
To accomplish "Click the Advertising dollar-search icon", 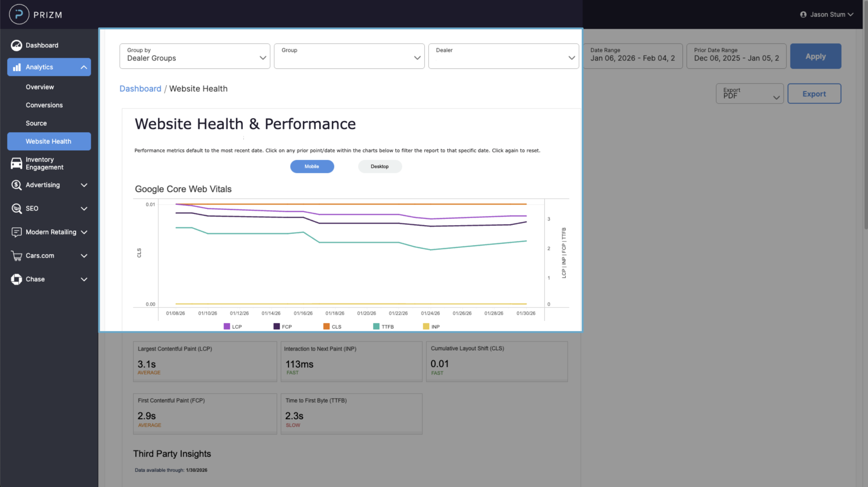I will tap(16, 185).
